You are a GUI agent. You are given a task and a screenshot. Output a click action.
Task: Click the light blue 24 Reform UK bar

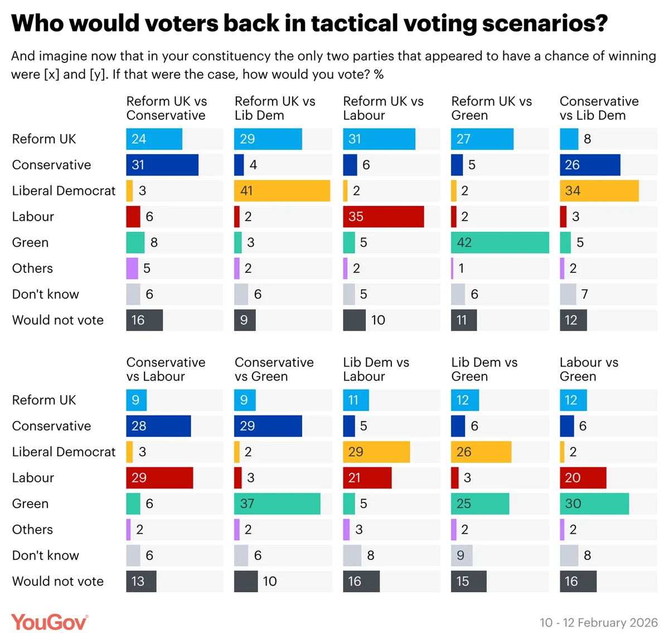[x=154, y=139]
